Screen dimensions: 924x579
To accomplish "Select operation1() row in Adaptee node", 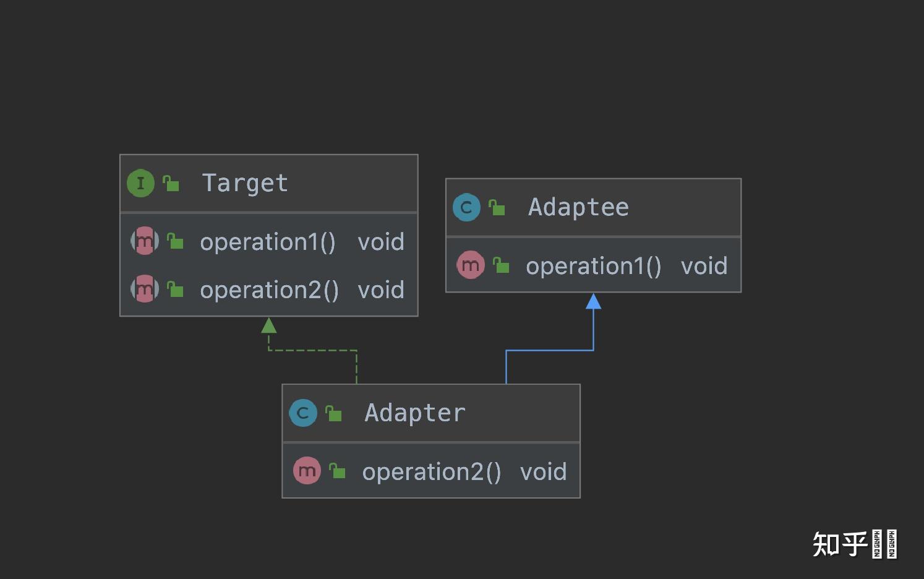I will (594, 265).
